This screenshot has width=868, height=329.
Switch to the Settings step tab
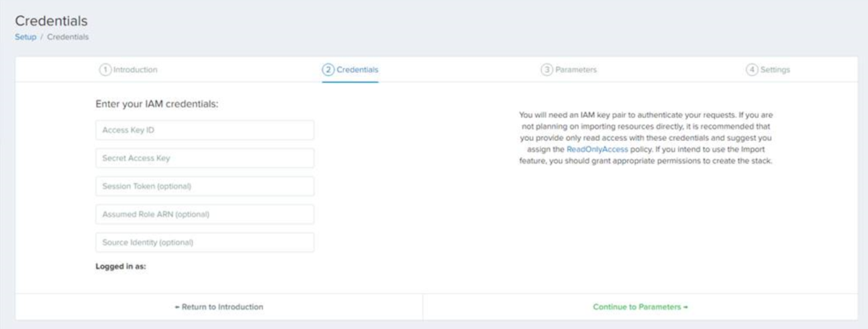point(768,70)
